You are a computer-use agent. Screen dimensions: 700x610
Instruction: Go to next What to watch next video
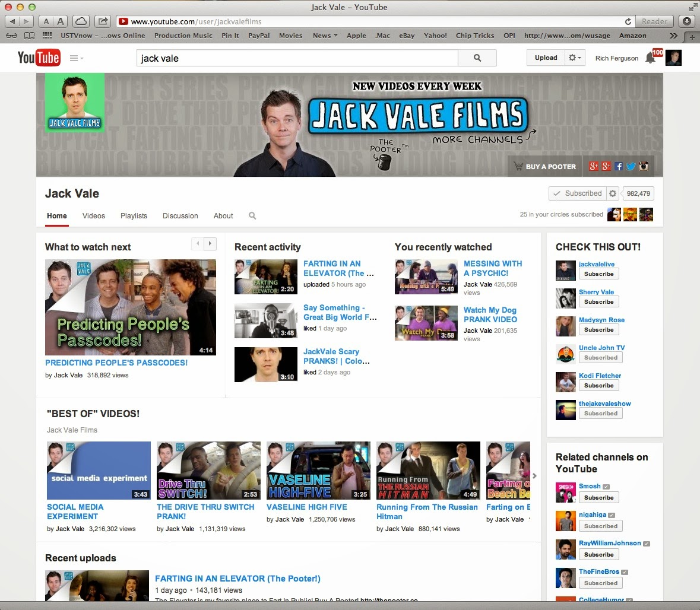click(210, 244)
